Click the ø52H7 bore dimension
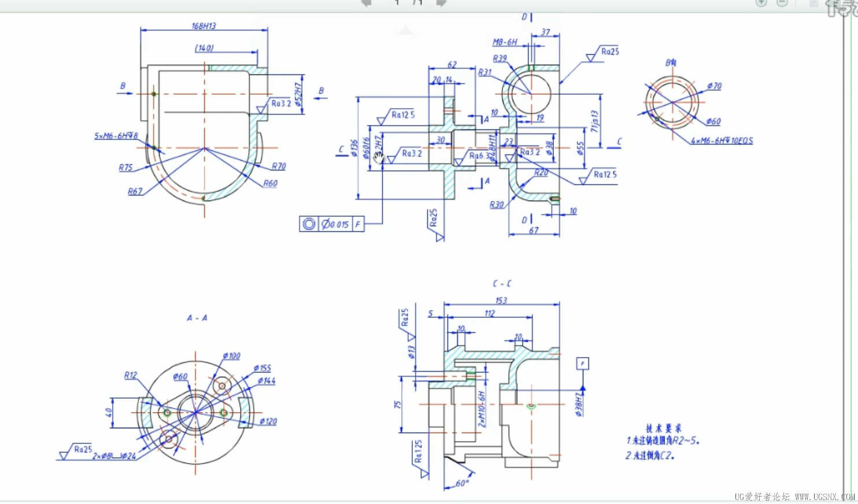This screenshot has width=858, height=504. click(x=298, y=94)
